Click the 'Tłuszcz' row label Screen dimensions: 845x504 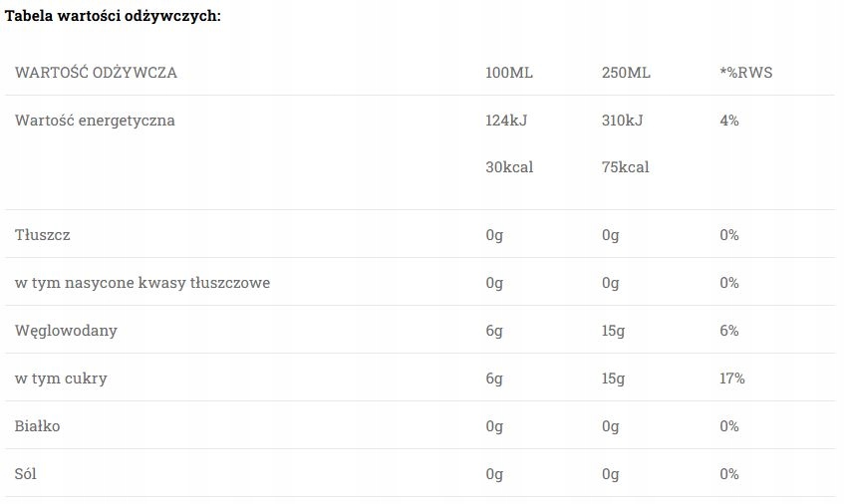[43, 235]
